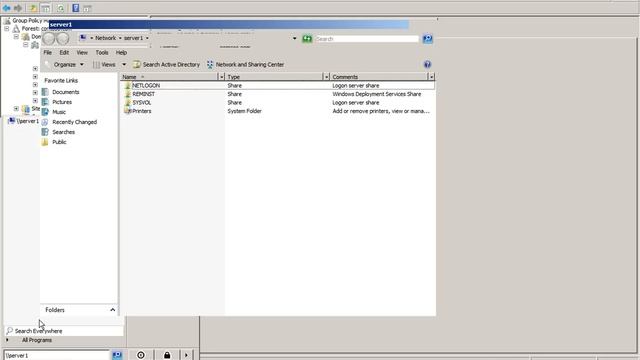Viewport: 640px width, 360px height.
Task: Click Logon server share comment for NETLOGON
Action: [x=356, y=86]
